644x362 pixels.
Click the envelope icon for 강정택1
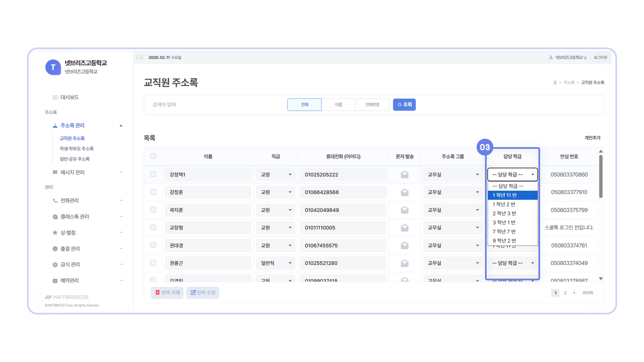(404, 174)
